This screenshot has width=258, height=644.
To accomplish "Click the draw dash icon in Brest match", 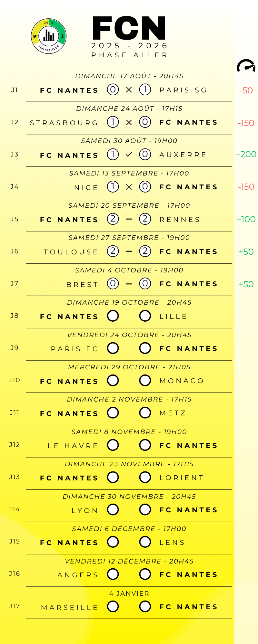I will tap(129, 284).
